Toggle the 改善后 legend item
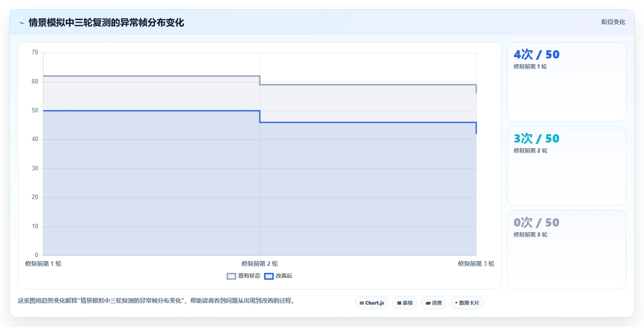Image resolution: width=644 pixels, height=327 pixels. [x=279, y=276]
